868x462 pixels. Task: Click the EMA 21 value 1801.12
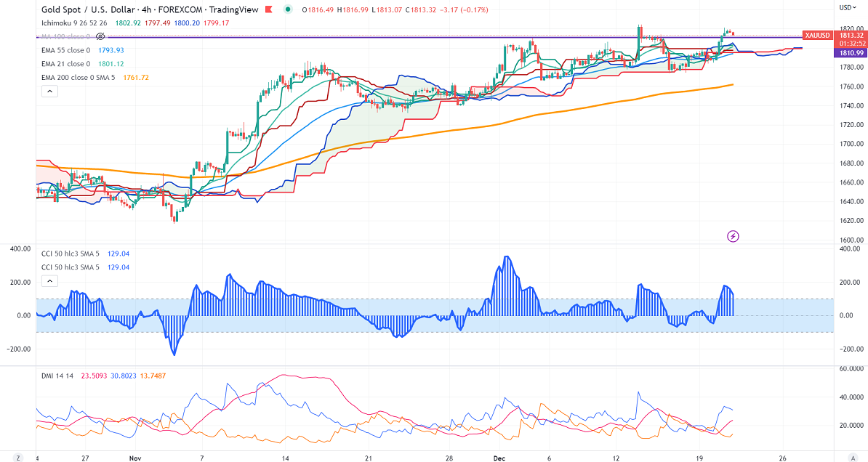pos(110,64)
